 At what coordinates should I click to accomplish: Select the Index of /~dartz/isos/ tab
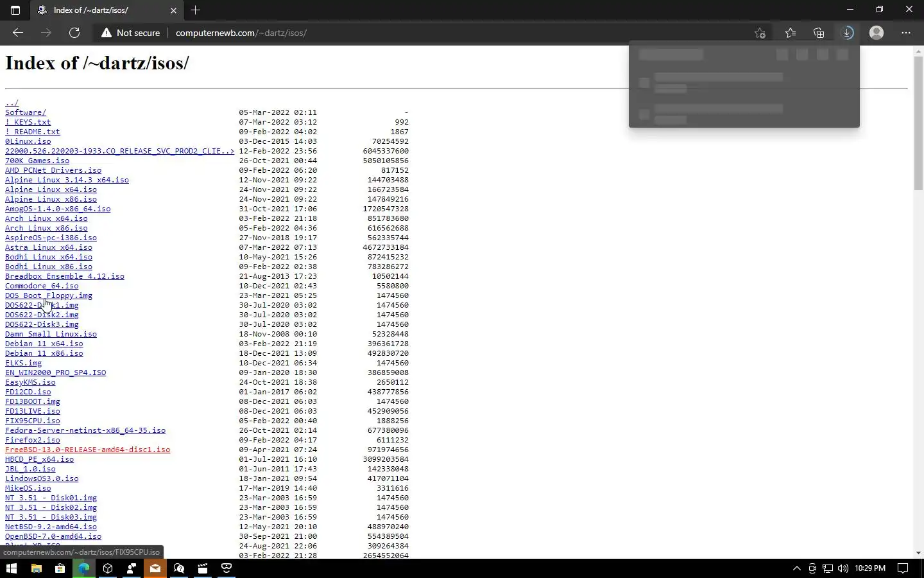(x=107, y=10)
